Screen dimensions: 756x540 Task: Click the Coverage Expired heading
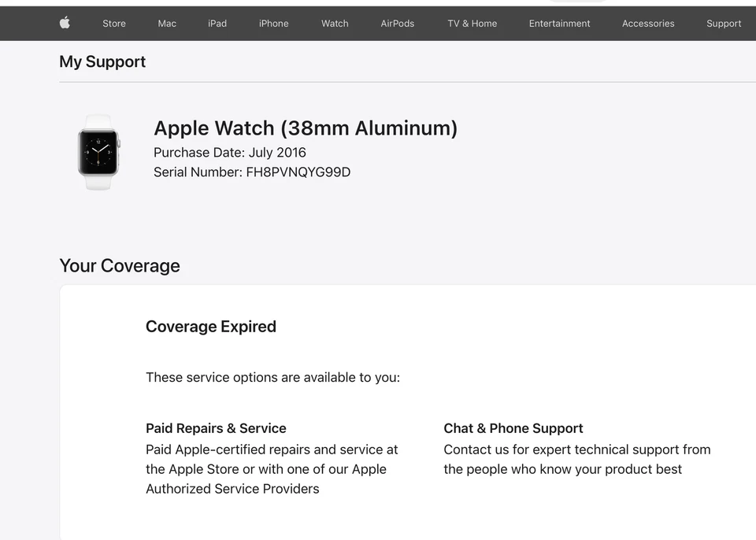point(210,326)
